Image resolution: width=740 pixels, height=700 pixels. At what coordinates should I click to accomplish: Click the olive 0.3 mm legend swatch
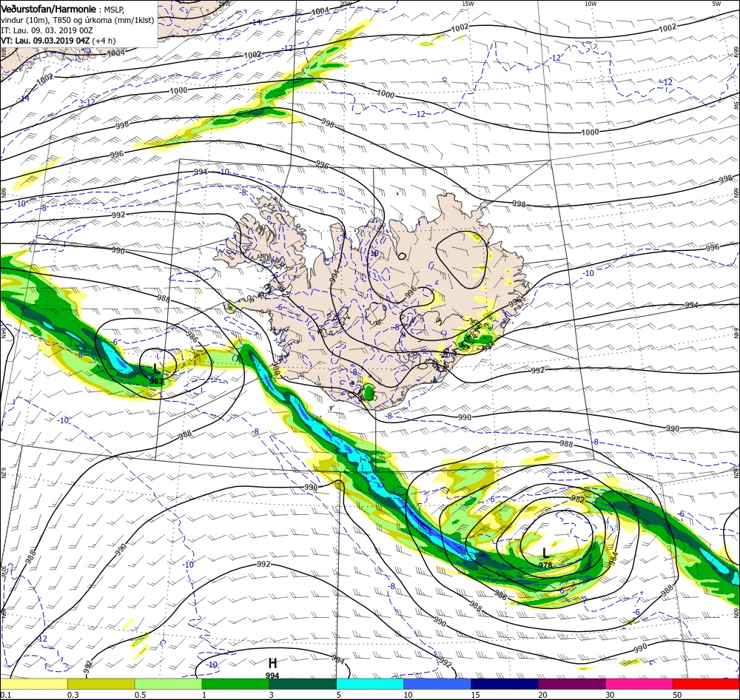pos(101,684)
